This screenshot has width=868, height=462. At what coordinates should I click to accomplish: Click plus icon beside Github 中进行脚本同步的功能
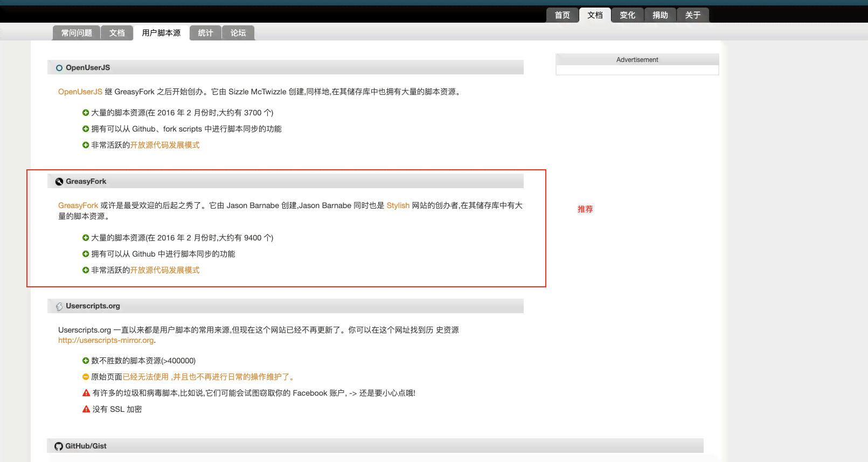tap(86, 254)
